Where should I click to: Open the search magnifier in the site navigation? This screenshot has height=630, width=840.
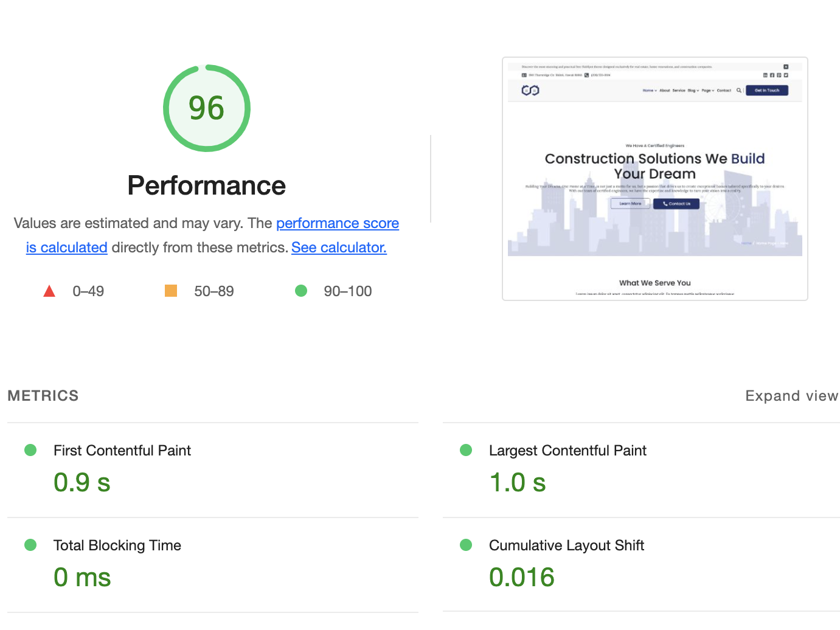point(738,90)
